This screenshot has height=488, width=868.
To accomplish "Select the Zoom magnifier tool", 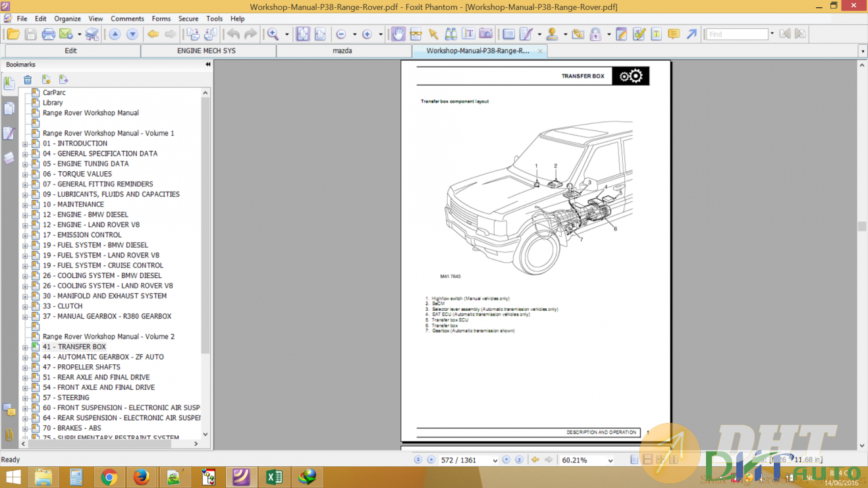I will tap(273, 34).
